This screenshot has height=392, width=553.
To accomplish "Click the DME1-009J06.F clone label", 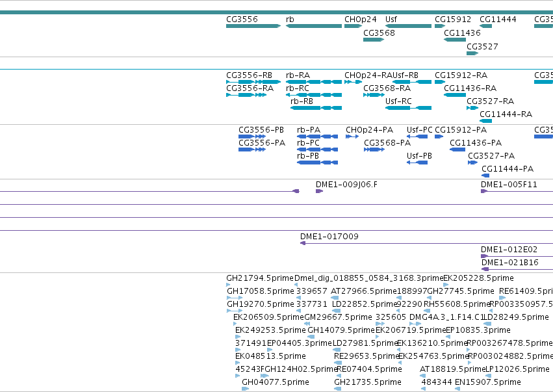I will coord(346,185).
